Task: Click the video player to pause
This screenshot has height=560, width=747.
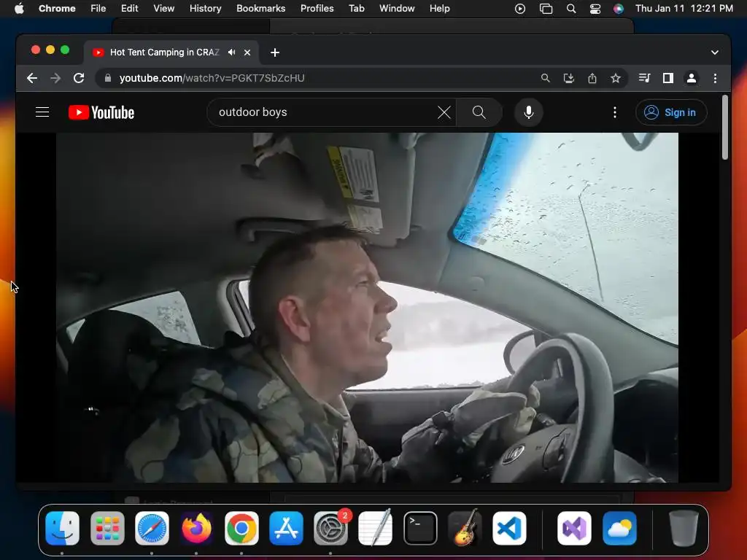Action: [x=367, y=308]
